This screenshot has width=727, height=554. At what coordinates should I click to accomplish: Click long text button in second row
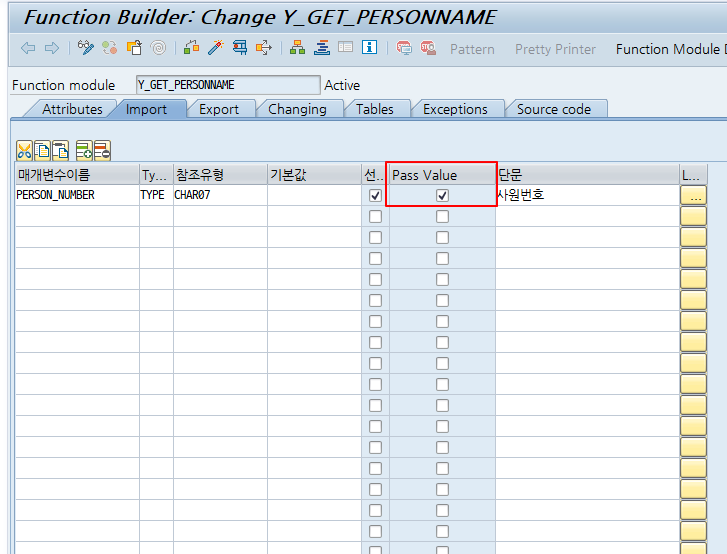click(694, 217)
